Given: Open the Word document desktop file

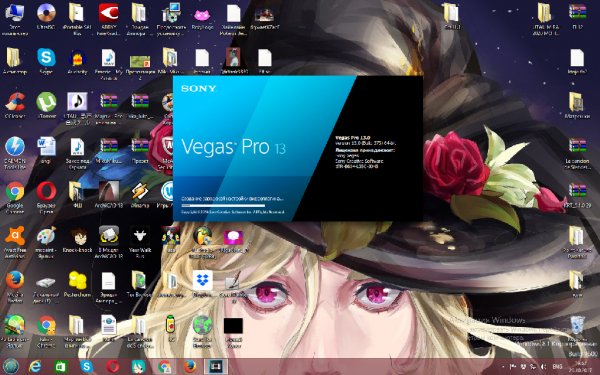Looking at the screenshot, I should (x=46, y=147).
